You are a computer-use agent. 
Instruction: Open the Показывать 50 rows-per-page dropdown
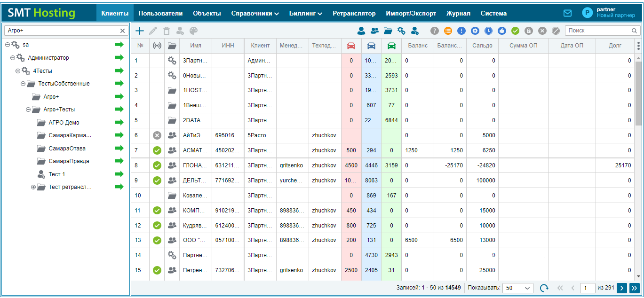(517, 288)
